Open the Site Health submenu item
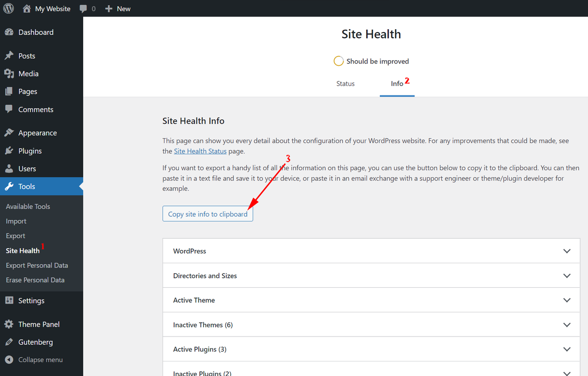 coord(23,251)
